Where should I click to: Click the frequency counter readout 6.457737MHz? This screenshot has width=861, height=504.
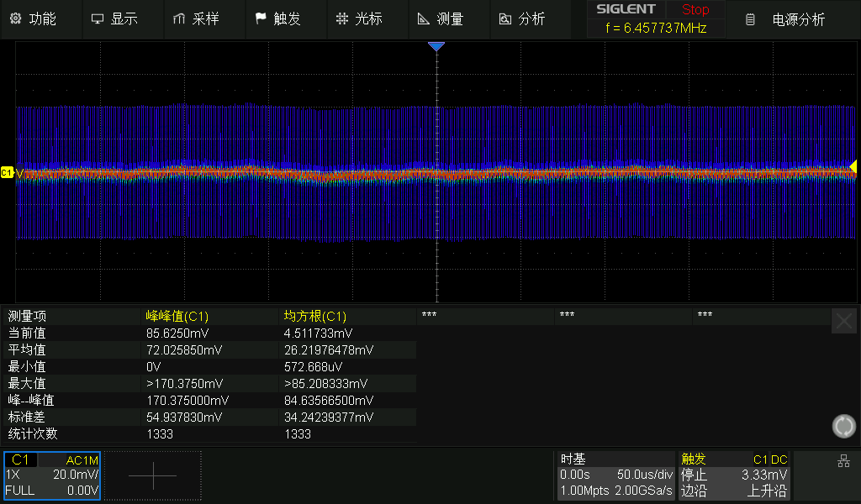[x=655, y=28]
